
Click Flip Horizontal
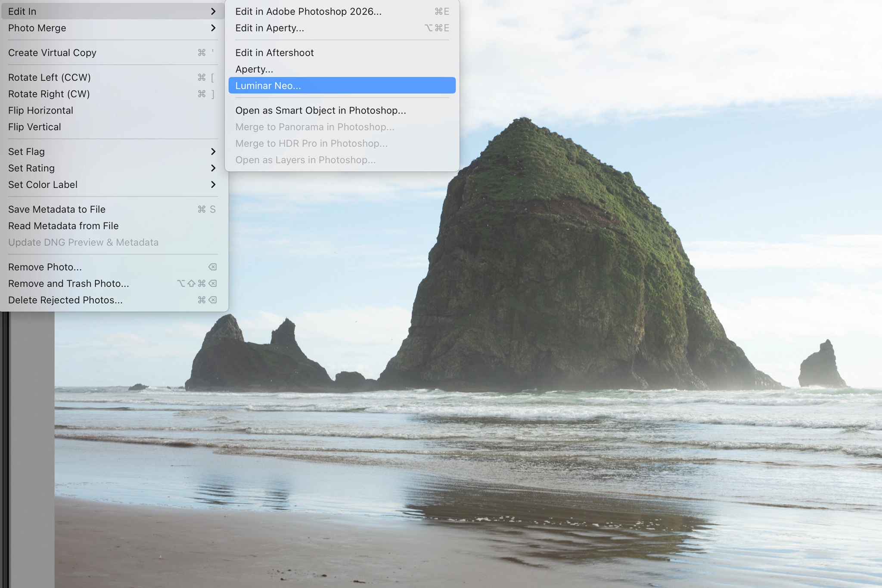tap(112, 110)
